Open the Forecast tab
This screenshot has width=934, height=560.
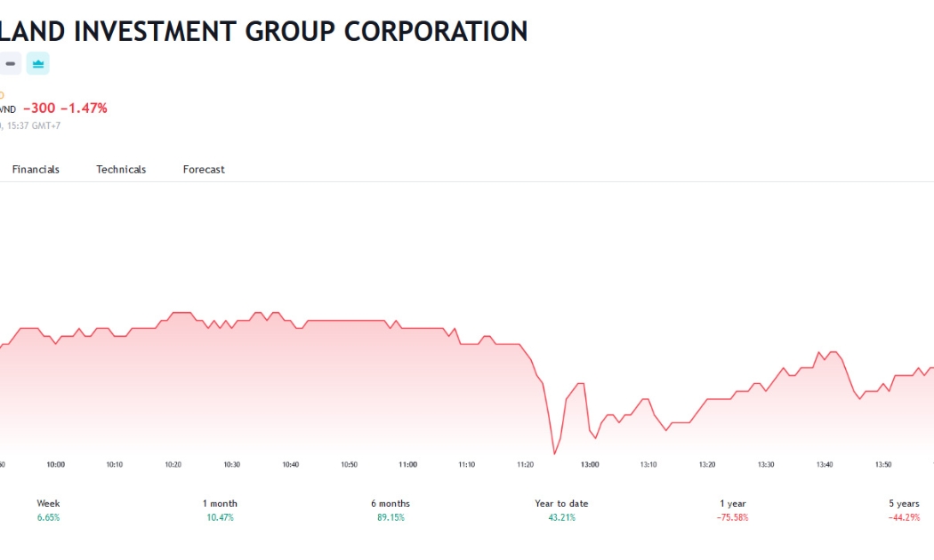pyautogui.click(x=204, y=170)
